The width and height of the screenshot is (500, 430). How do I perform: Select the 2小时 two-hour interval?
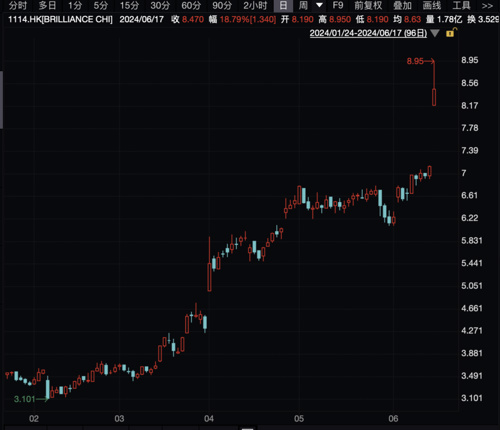pos(255,5)
